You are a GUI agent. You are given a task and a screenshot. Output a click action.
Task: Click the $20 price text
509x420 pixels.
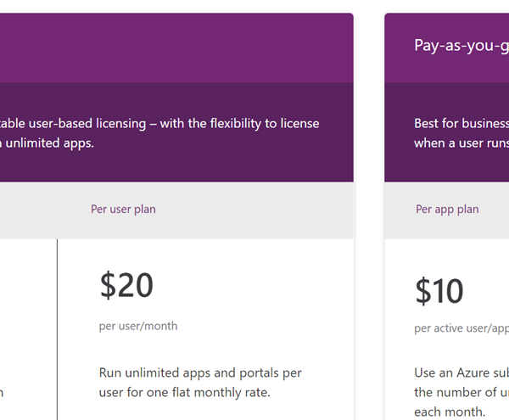point(126,285)
